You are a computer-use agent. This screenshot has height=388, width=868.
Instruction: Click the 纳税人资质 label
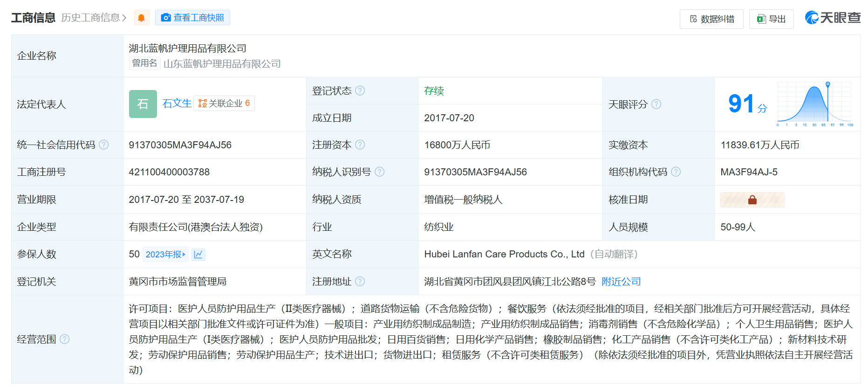pos(337,200)
